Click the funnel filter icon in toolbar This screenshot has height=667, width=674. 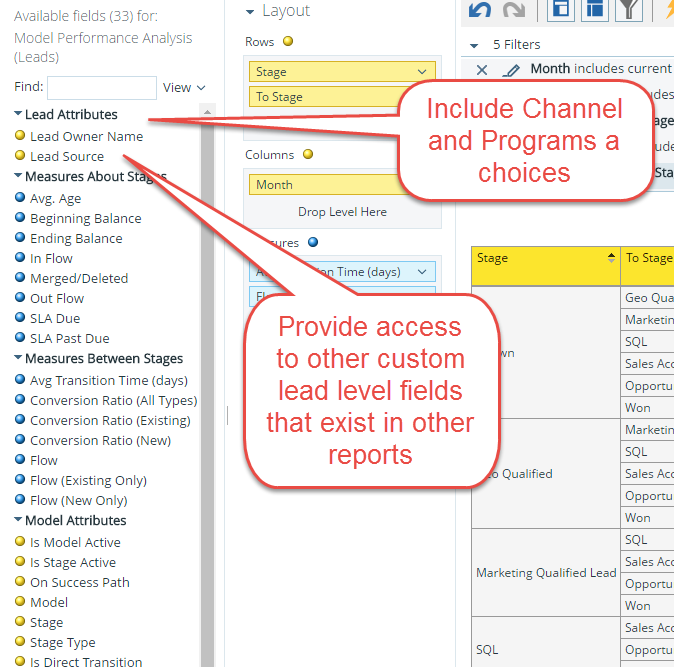click(627, 10)
